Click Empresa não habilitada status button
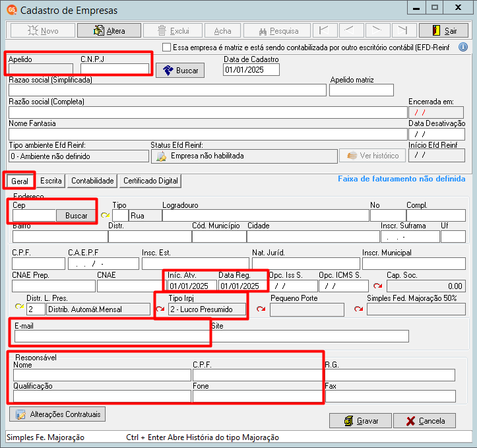This screenshot has width=477, height=448. pyautogui.click(x=244, y=156)
